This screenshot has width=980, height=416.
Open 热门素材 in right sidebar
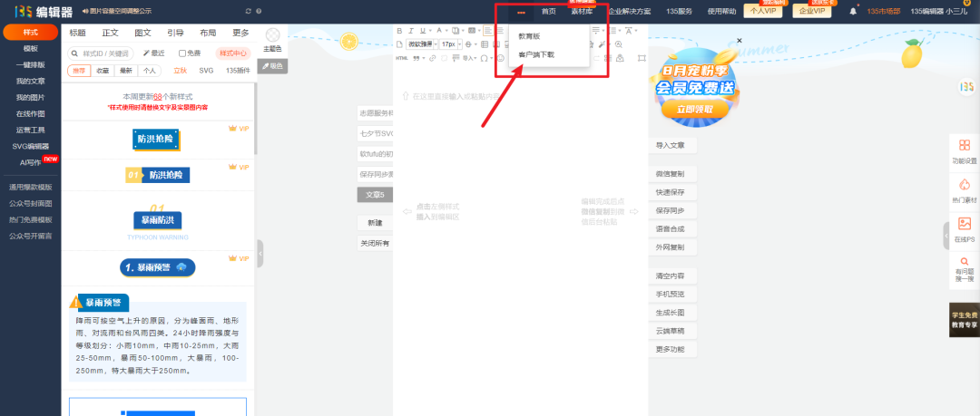coord(965,191)
